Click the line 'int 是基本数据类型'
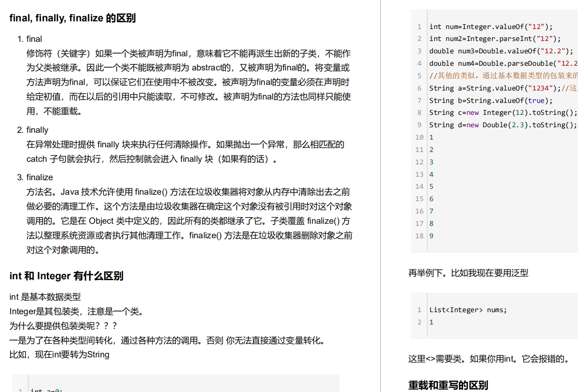This screenshot has height=392, width=578. 45,297
